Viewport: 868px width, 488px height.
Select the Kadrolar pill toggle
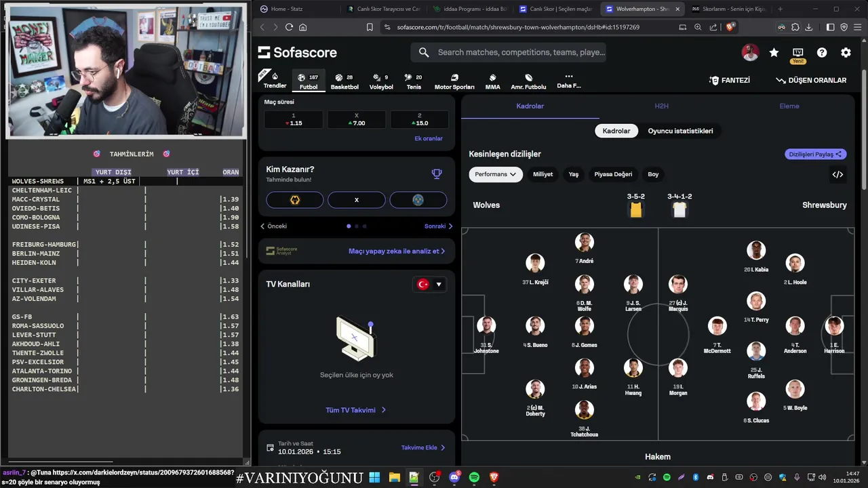[616, 131]
